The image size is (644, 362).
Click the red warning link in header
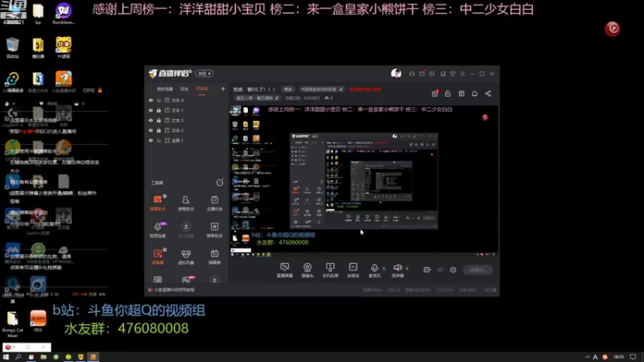tap(365, 89)
